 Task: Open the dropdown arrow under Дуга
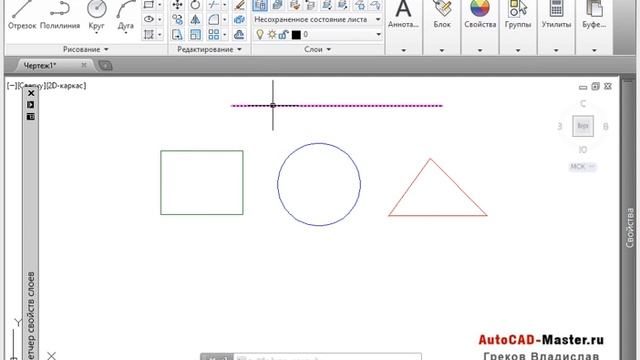coord(125,33)
